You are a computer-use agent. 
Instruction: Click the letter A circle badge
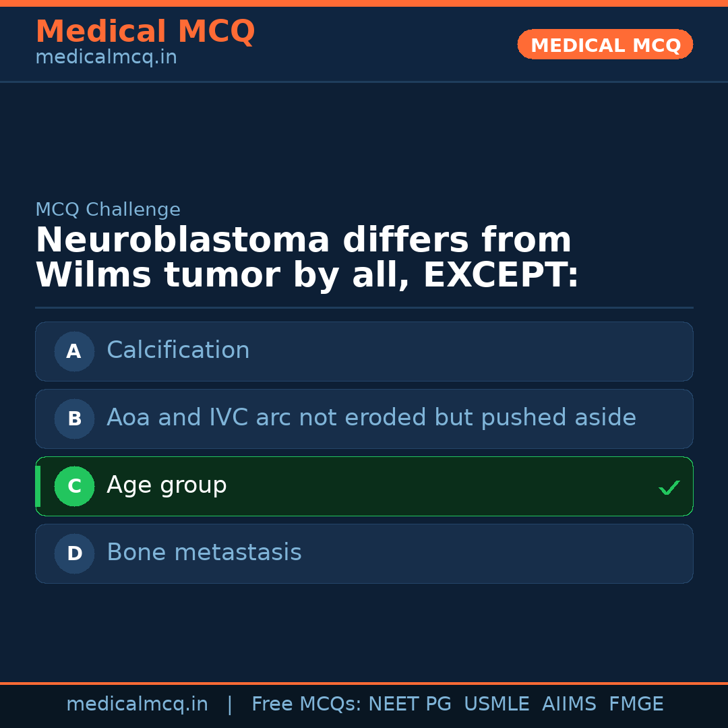point(74,351)
